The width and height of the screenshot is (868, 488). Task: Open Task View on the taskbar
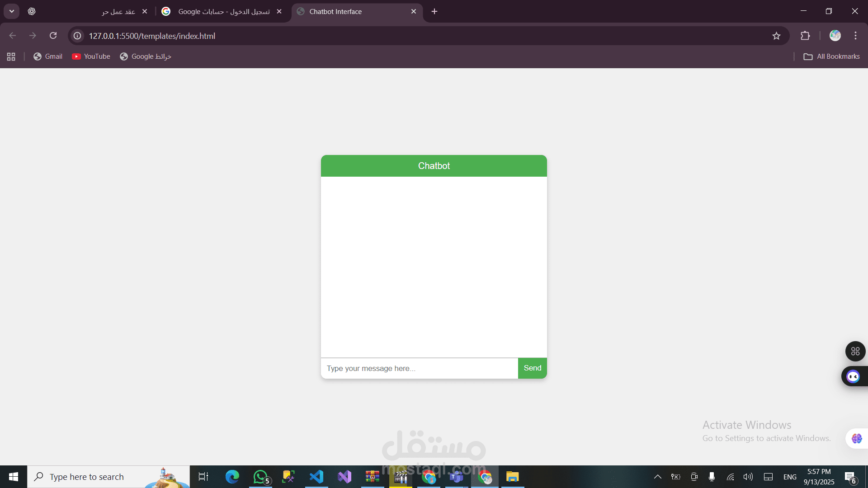(x=203, y=477)
